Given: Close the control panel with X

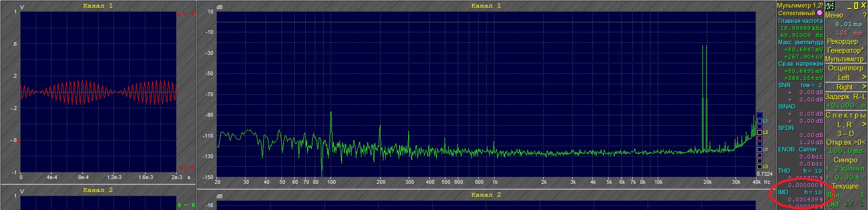Looking at the screenshot, I should coord(864,6).
